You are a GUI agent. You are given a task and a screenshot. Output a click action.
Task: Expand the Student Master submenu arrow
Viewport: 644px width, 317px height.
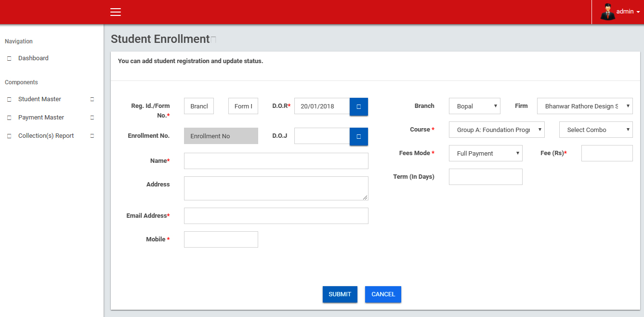92,99
